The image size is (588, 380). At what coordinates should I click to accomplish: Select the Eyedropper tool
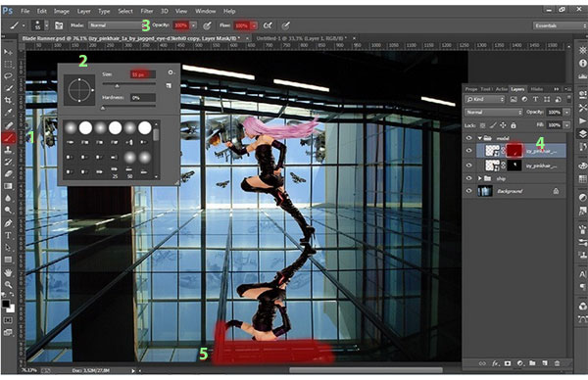tap(8, 113)
